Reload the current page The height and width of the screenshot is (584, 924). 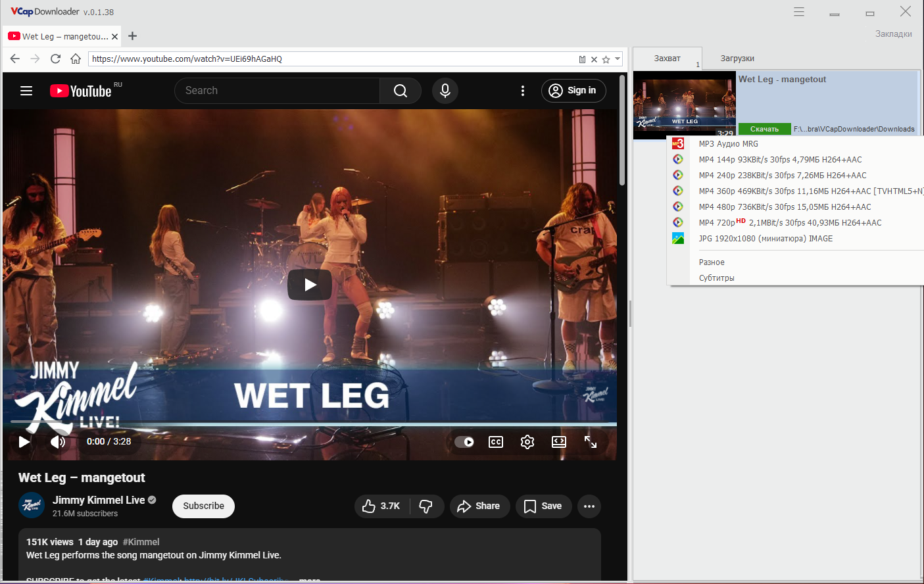point(56,59)
